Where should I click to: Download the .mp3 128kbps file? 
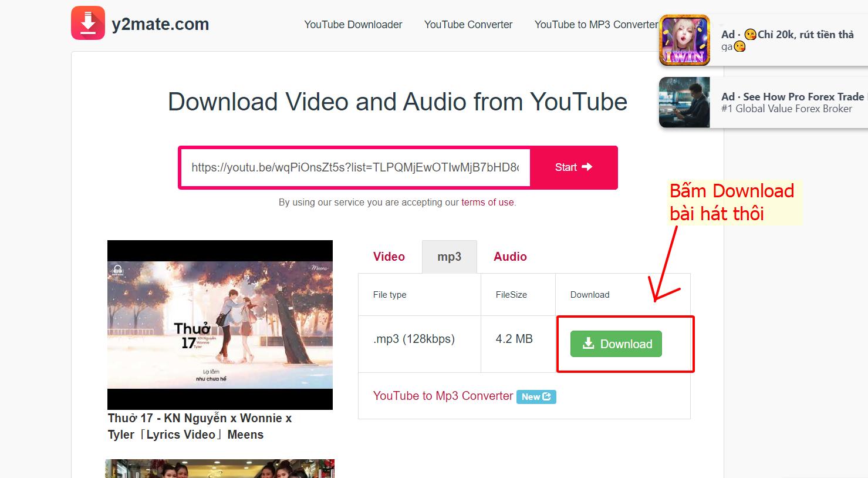click(616, 344)
